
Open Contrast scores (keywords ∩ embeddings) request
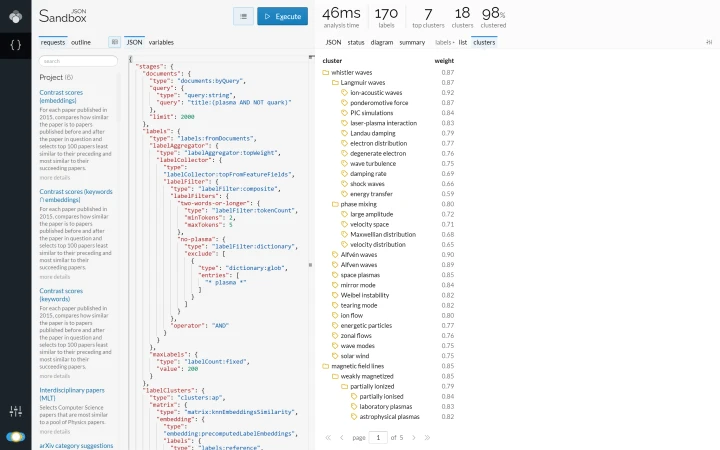pyautogui.click(x=76, y=196)
